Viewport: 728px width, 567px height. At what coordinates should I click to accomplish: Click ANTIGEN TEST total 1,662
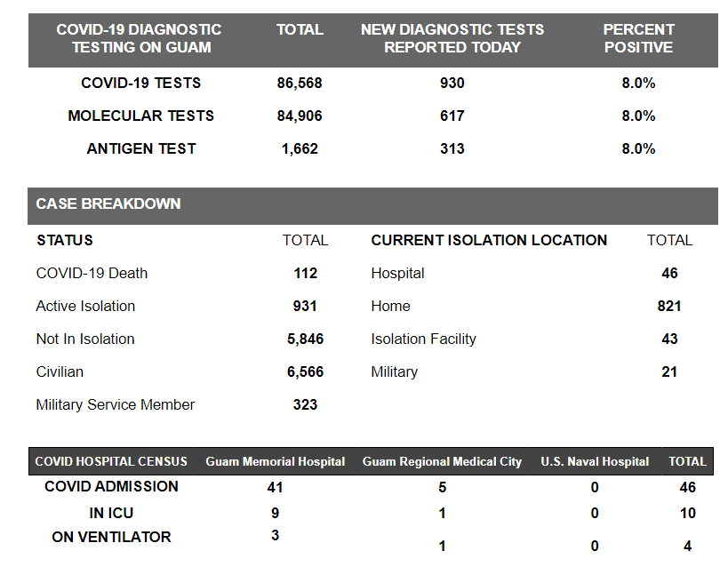[x=300, y=148]
